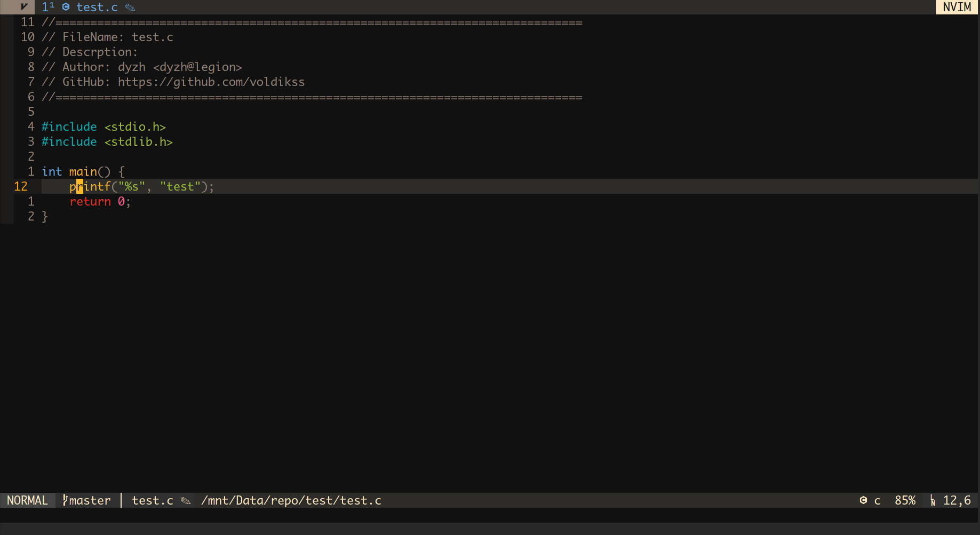Viewport: 980px width, 535px height.
Task: Click the Vim logo icon in tabline
Action: tap(23, 7)
